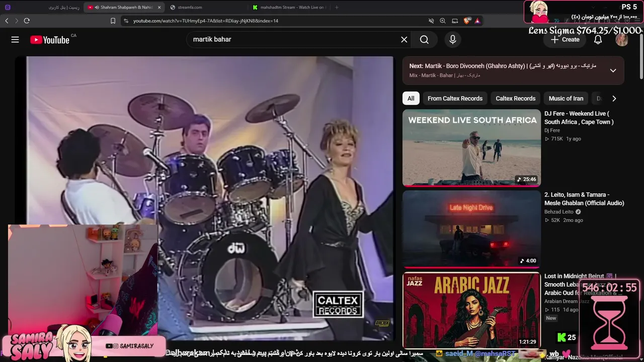Select the 'Caltex Records' filter chip
Viewport: 644px width, 362px height.
(516, 99)
